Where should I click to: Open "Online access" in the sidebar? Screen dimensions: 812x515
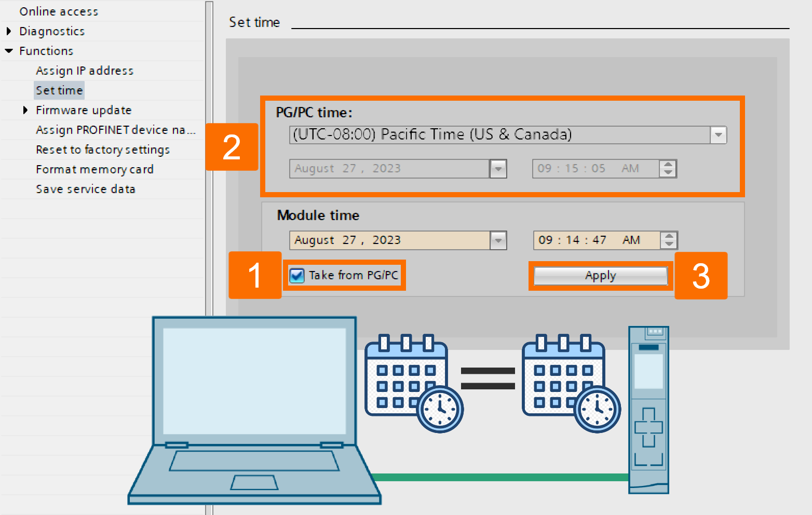coord(59,11)
